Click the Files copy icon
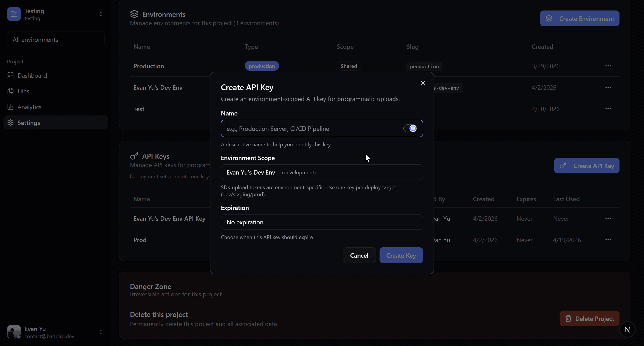The height and width of the screenshot is (346, 644). (x=10, y=91)
